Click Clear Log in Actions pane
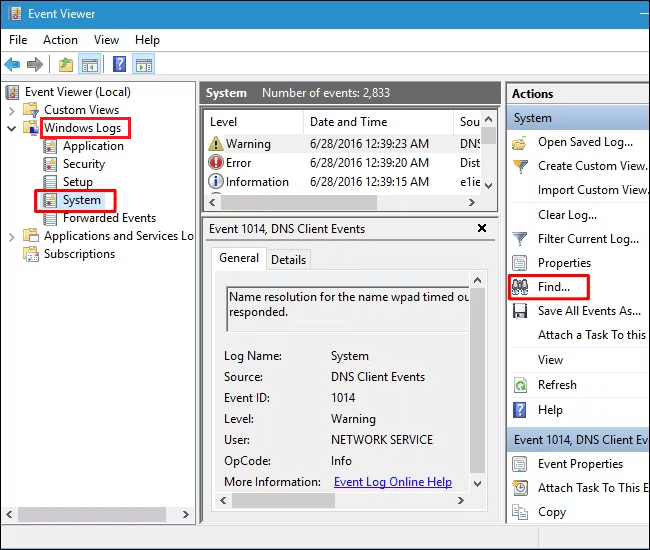Screen dimensions: 650x550 [x=565, y=215]
